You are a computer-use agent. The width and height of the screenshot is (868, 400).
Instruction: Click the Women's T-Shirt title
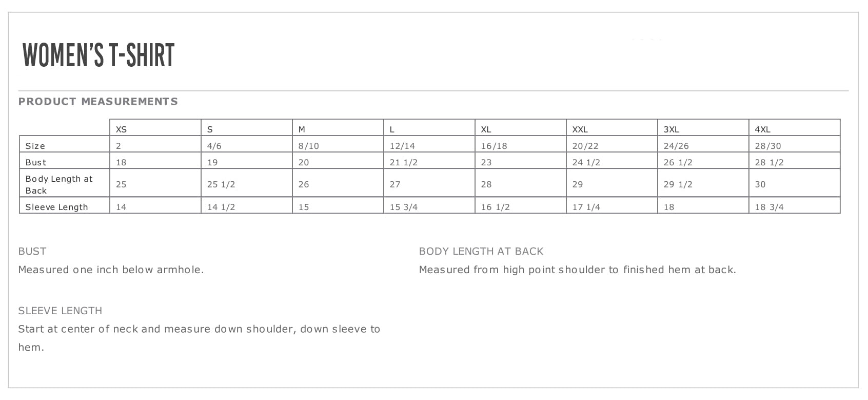point(98,55)
